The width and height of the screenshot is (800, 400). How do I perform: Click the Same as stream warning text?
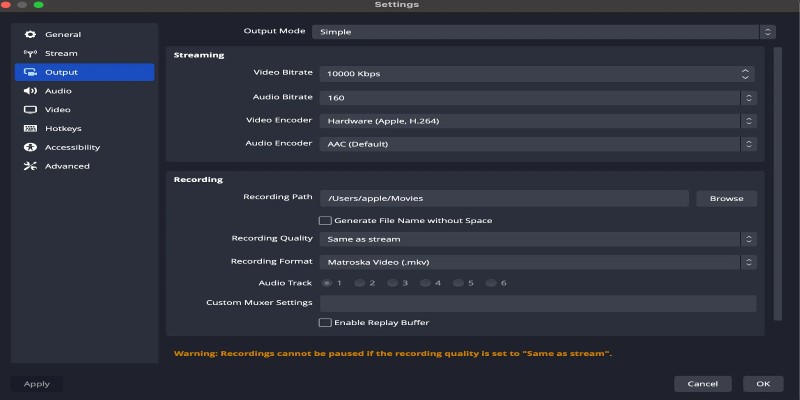coord(393,353)
